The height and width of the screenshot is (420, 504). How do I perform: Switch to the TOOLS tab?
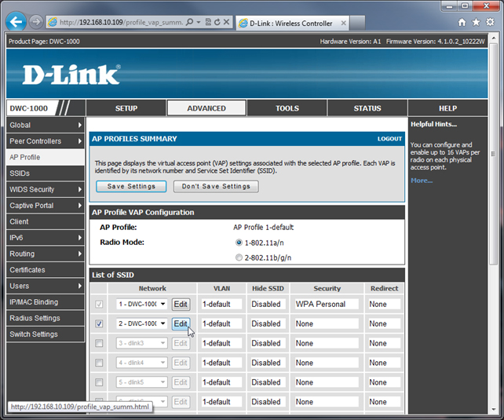(287, 108)
